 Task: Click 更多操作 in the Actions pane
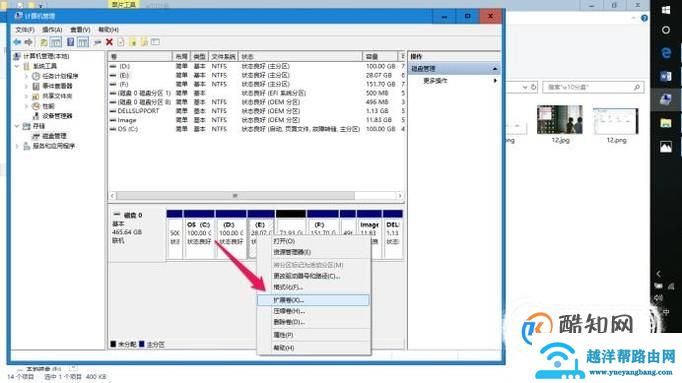coord(435,81)
